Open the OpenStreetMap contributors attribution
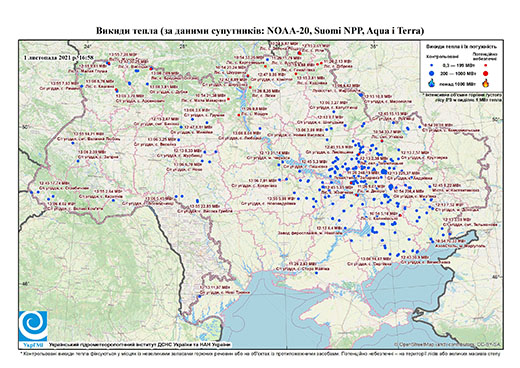 [x=448, y=344]
